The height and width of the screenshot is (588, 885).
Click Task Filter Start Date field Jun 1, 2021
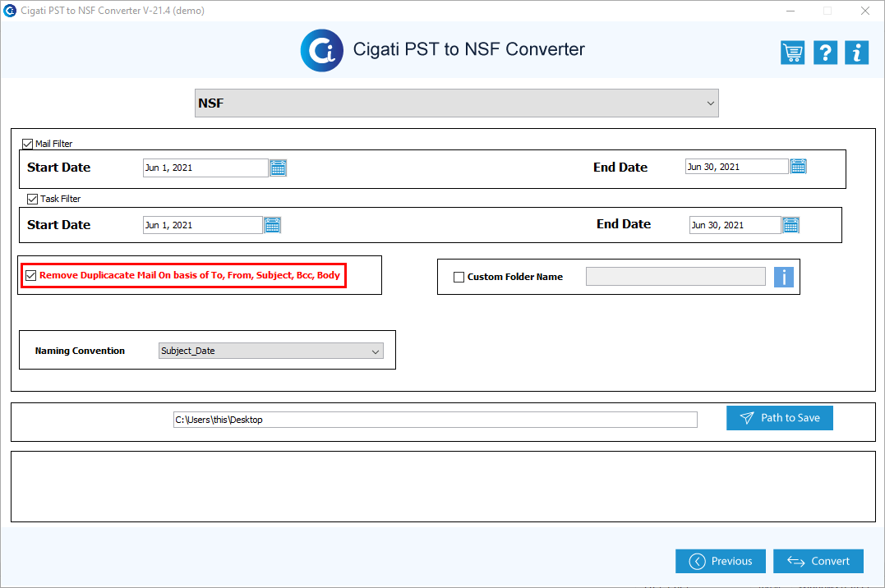pyautogui.click(x=203, y=225)
